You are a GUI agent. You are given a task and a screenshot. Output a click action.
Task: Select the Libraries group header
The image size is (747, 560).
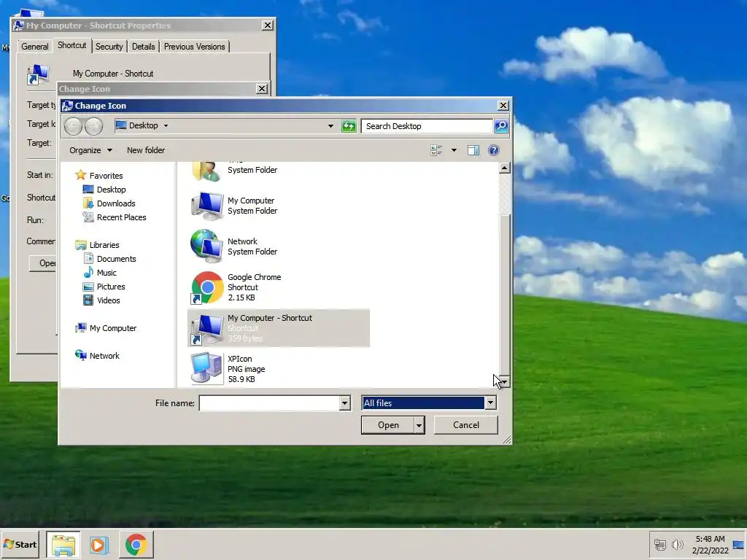tap(104, 245)
